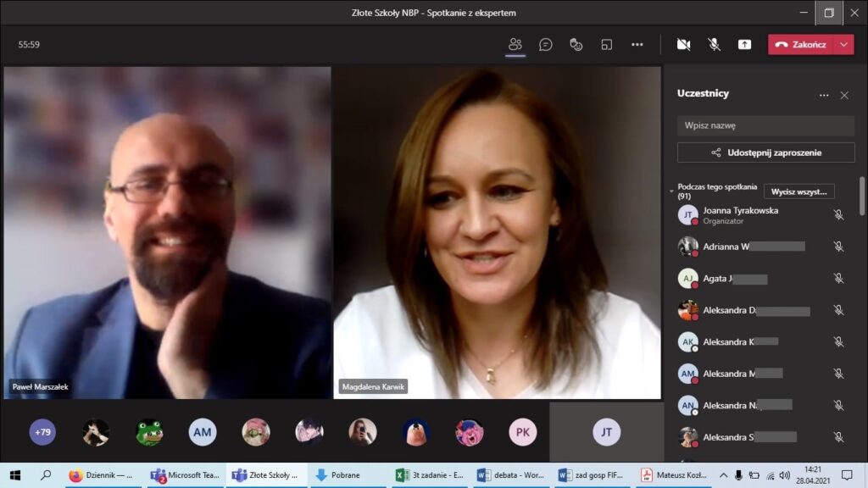This screenshot has height=488, width=868.
Task: Click the PK participant avatar in strip
Action: pyautogui.click(x=522, y=432)
